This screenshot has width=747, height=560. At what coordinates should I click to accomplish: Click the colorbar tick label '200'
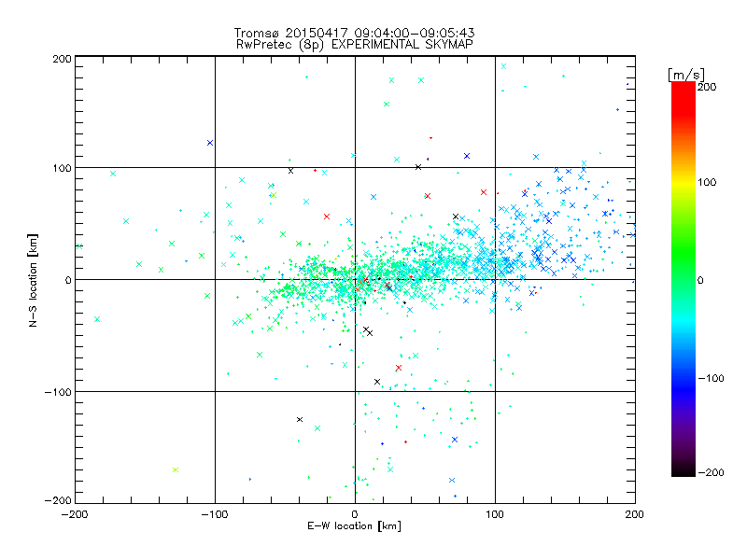pos(707,87)
